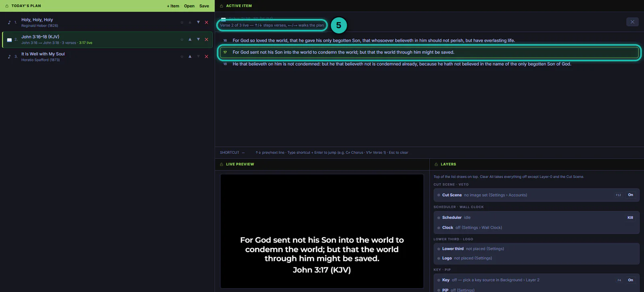This screenshot has width=644, height=292.
Task: Click the Lower third layer label
Action: coord(453,249)
